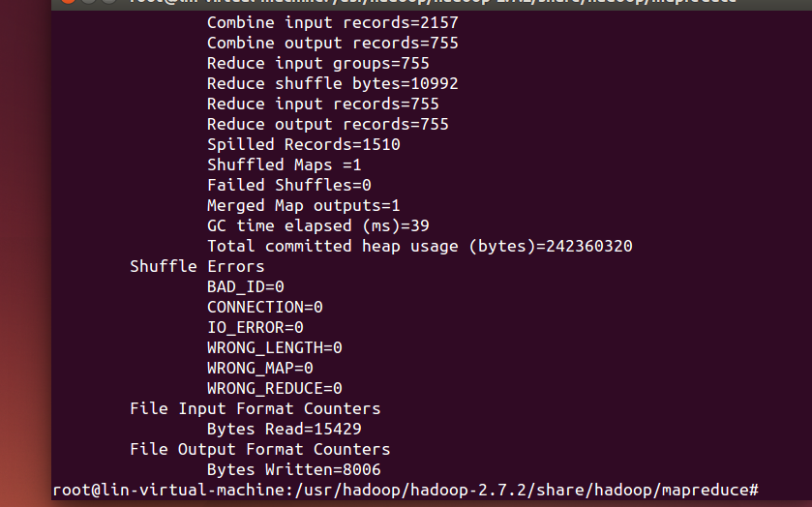This screenshot has height=507, width=812.
Task: Click the 'Bytes Written=8006' line
Action: (x=293, y=469)
